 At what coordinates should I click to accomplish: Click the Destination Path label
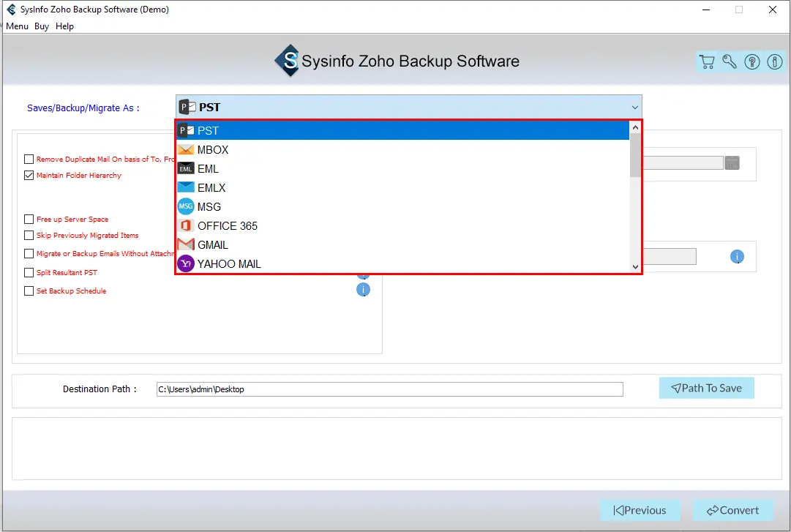pos(100,389)
